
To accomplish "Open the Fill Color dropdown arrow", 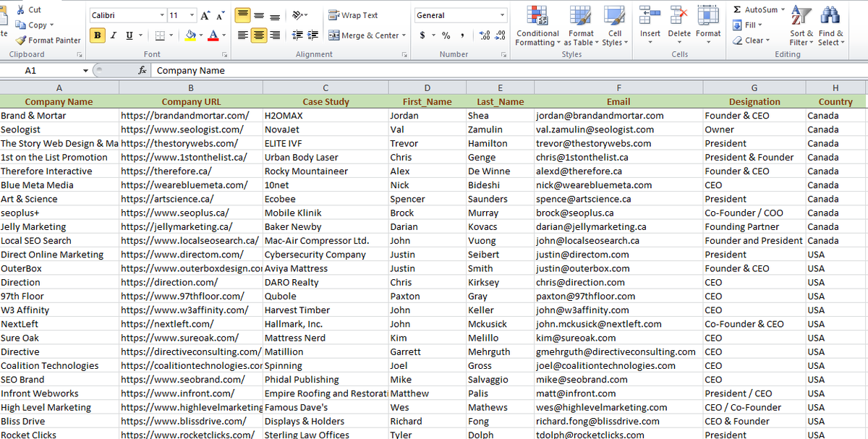I will click(201, 35).
